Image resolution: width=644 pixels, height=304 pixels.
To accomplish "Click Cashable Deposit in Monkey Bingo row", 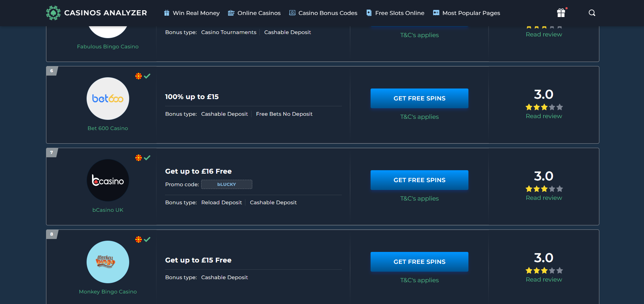I will tap(224, 277).
